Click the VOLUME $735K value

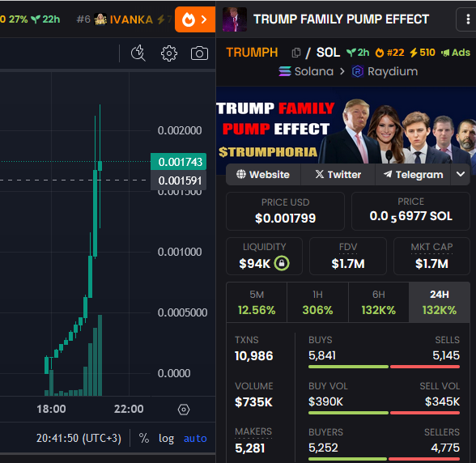pos(254,402)
